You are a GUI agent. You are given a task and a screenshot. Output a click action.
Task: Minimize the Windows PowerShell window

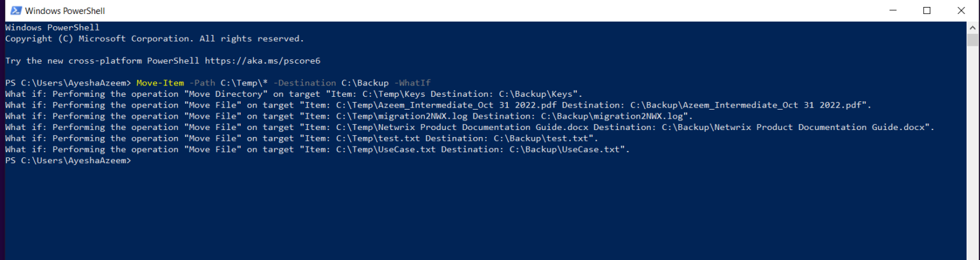(x=893, y=10)
